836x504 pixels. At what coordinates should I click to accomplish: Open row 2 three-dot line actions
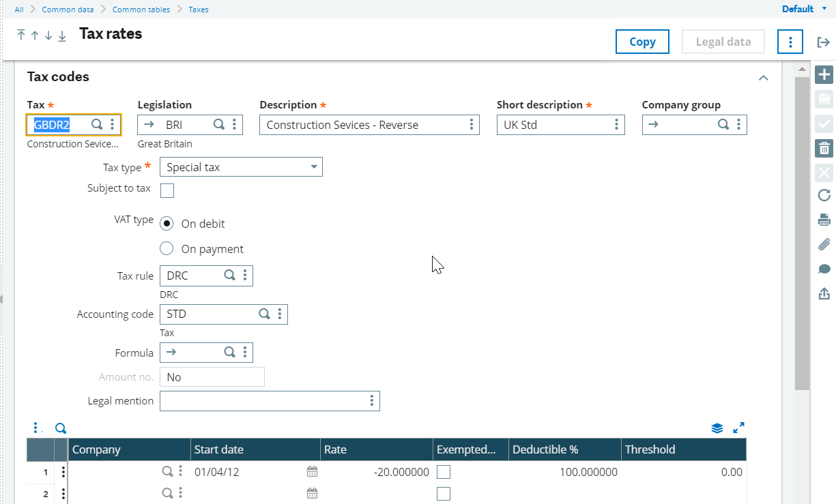pyautogui.click(x=63, y=494)
